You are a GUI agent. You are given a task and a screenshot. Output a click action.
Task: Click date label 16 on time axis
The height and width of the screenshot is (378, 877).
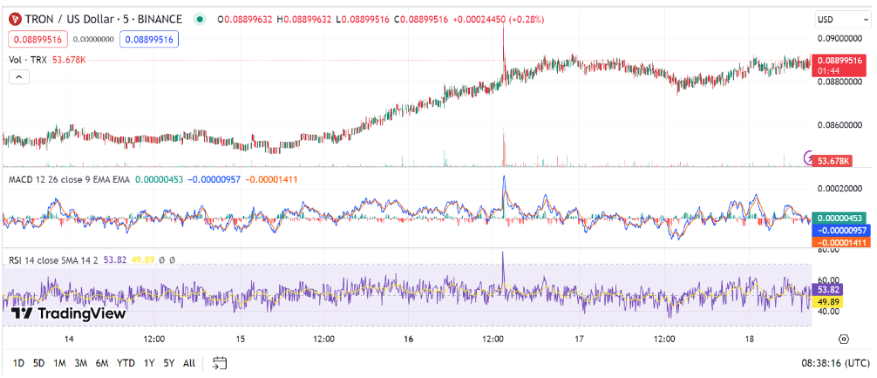coord(408,339)
